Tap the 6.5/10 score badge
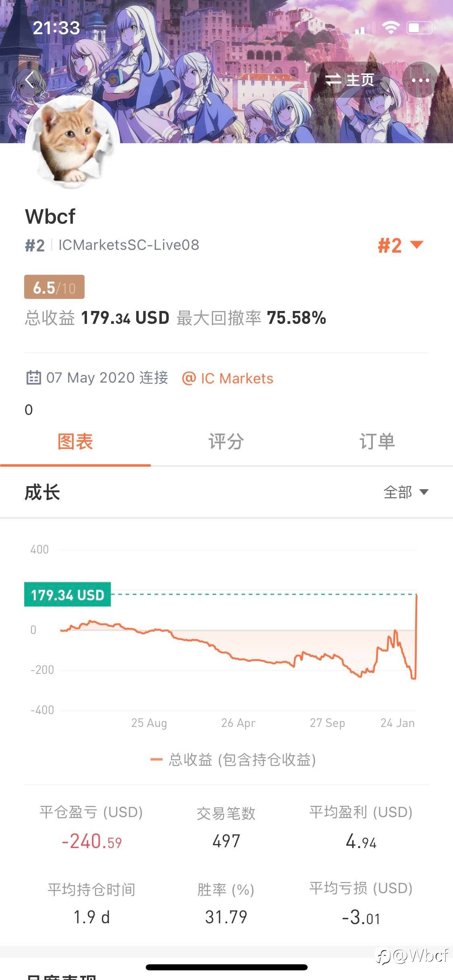This screenshot has width=453, height=980. click(x=54, y=287)
